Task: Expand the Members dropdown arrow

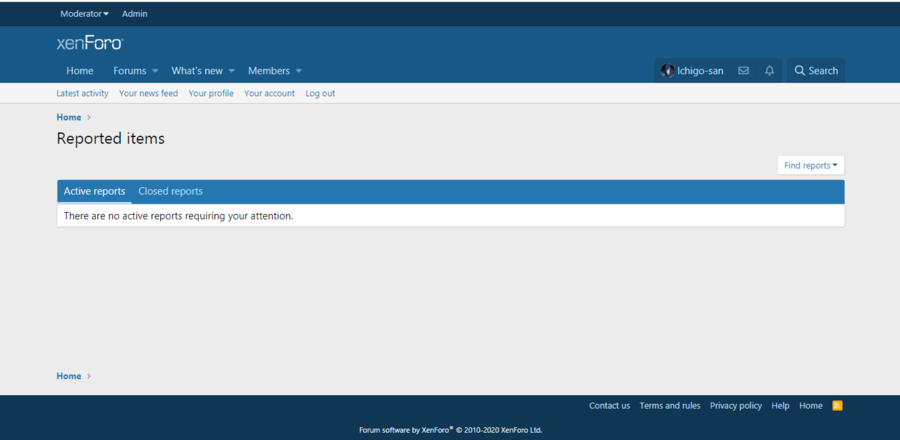Action: (x=298, y=71)
